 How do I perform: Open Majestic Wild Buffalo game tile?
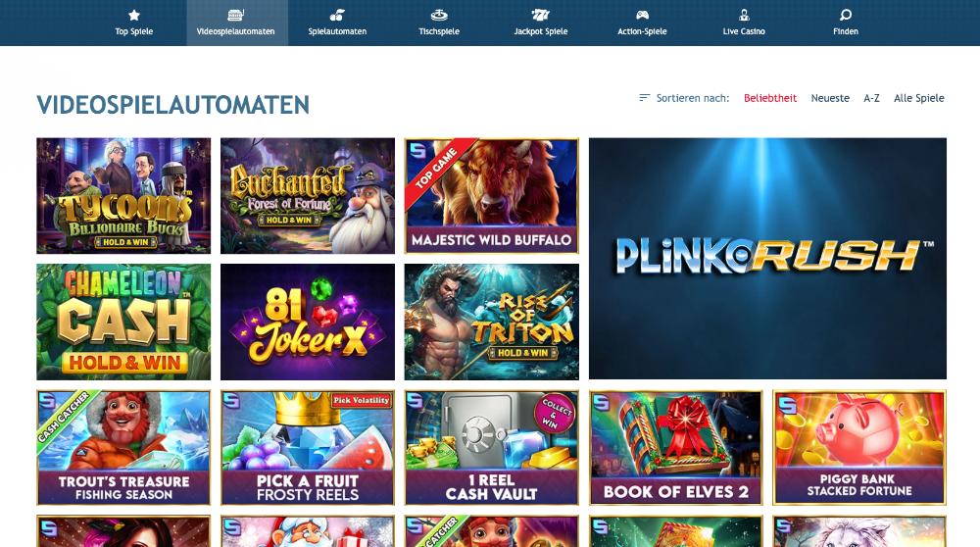click(491, 196)
